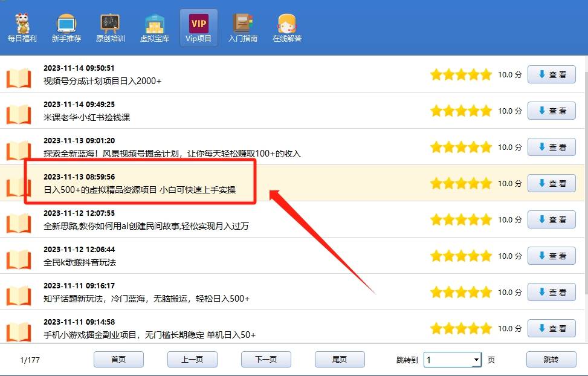Click 查看 for 视频号分成计划项目日入2000+
The image size is (588, 376).
pyautogui.click(x=552, y=74)
